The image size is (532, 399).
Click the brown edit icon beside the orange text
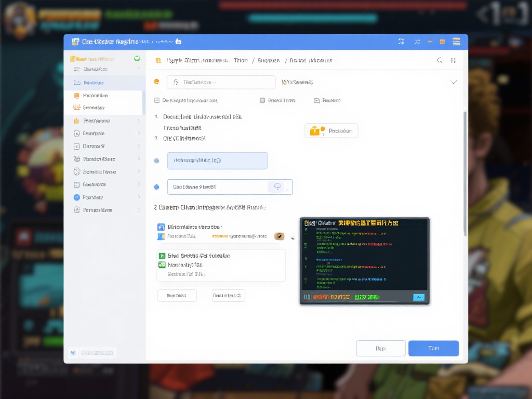(279, 236)
